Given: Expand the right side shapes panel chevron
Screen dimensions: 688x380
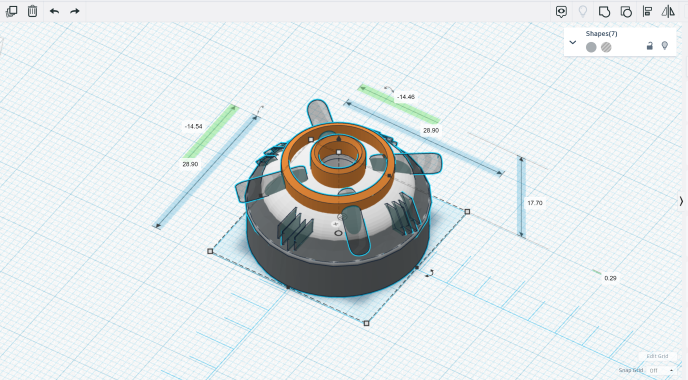Looking at the screenshot, I should [681, 201].
